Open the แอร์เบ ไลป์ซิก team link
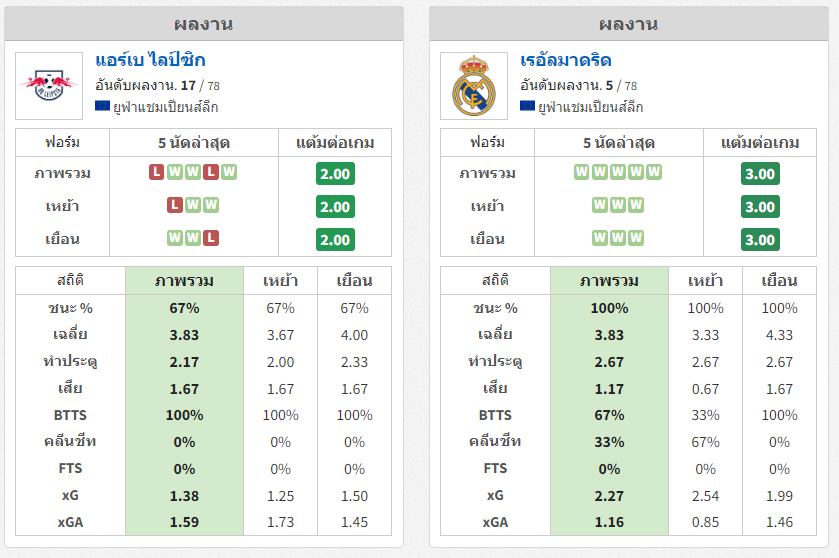Screen dimensions: 839x558 click(x=150, y=60)
